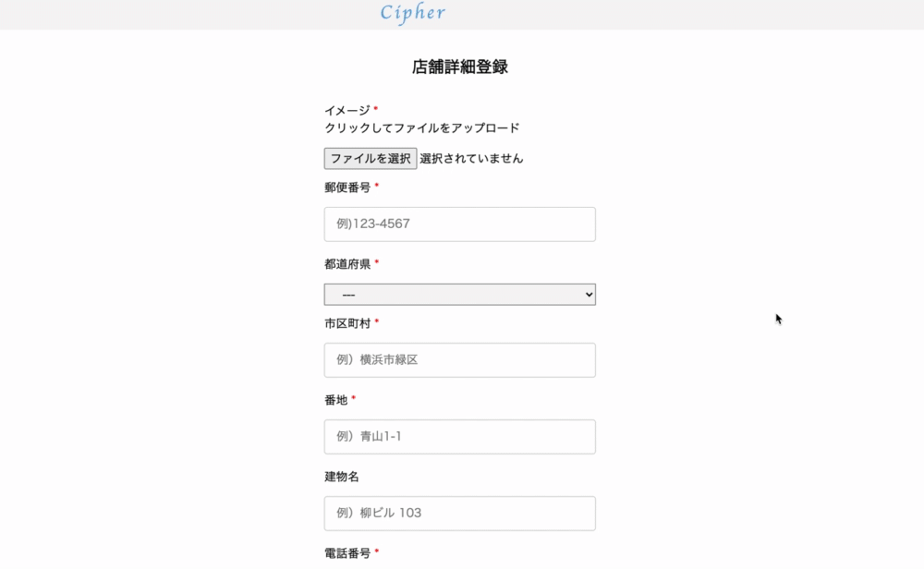Click the 店舗詳細登録 page heading
This screenshot has height=569, width=924.
(x=460, y=67)
